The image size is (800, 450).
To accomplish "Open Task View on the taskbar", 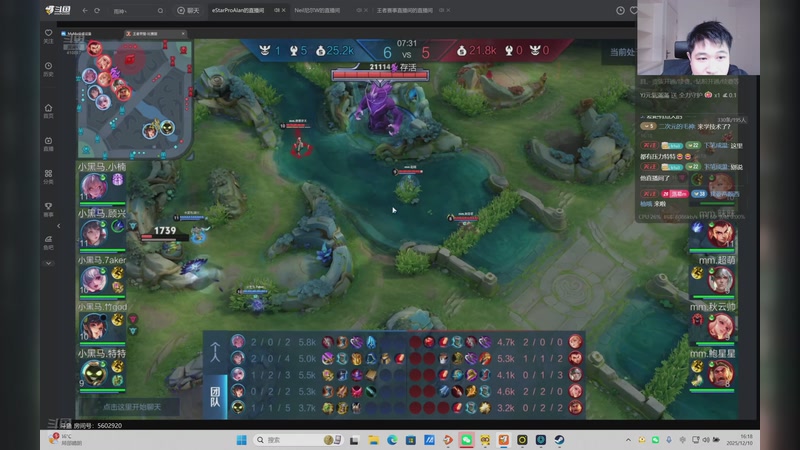I will [x=354, y=440].
